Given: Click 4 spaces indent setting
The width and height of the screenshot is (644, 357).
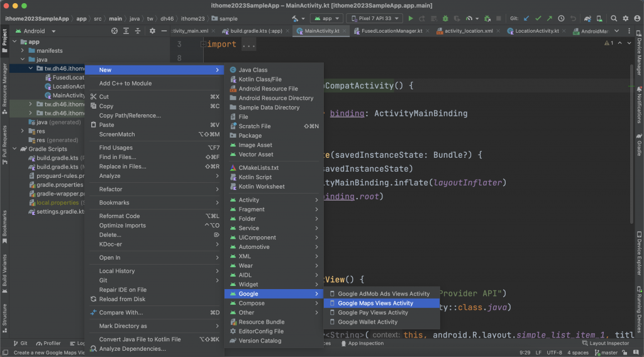Looking at the screenshot, I should pyautogui.click(x=578, y=353).
